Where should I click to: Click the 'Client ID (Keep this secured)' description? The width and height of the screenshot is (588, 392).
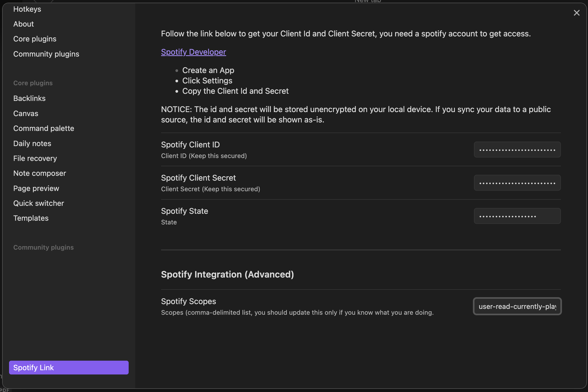tap(204, 156)
